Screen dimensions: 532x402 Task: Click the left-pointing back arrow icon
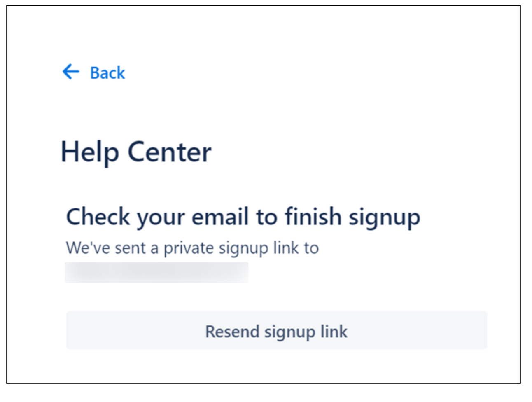click(x=71, y=72)
